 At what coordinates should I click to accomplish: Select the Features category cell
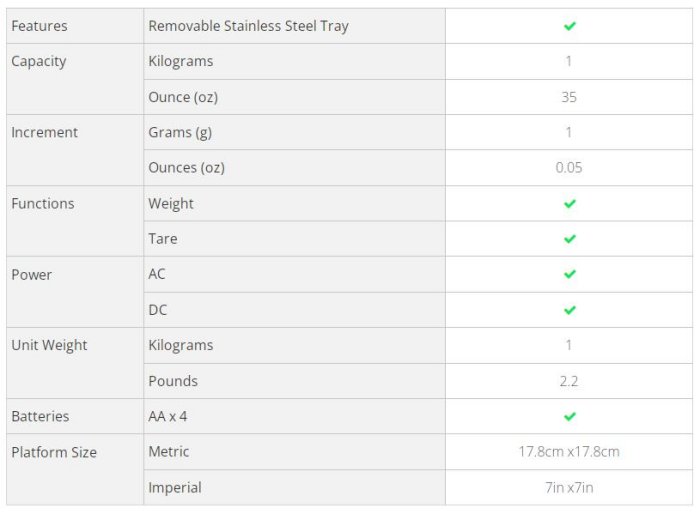pos(40,26)
